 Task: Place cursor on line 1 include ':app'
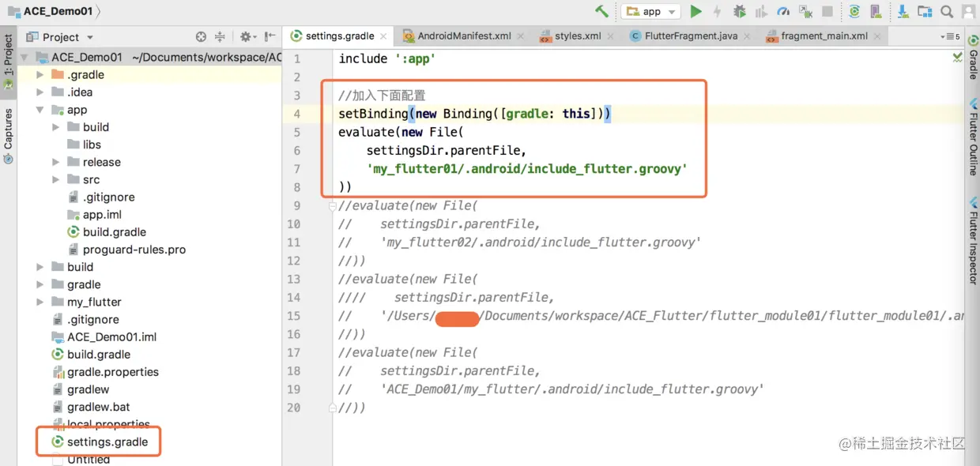pos(387,58)
